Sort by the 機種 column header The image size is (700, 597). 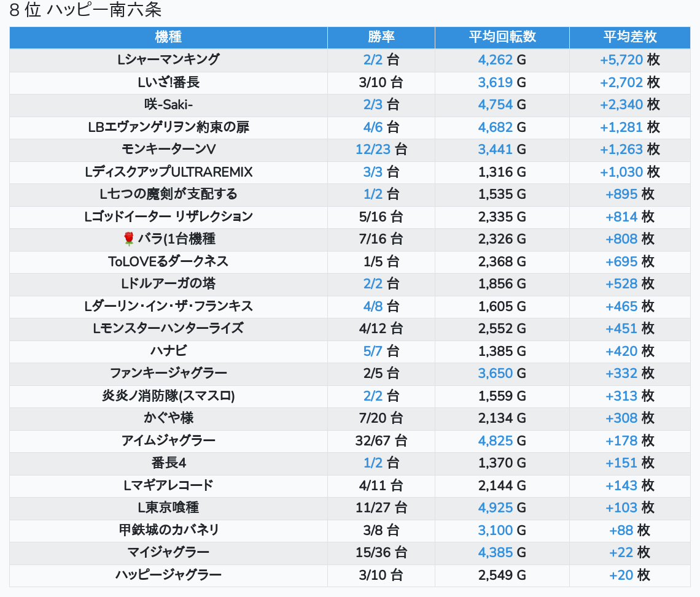(x=168, y=37)
